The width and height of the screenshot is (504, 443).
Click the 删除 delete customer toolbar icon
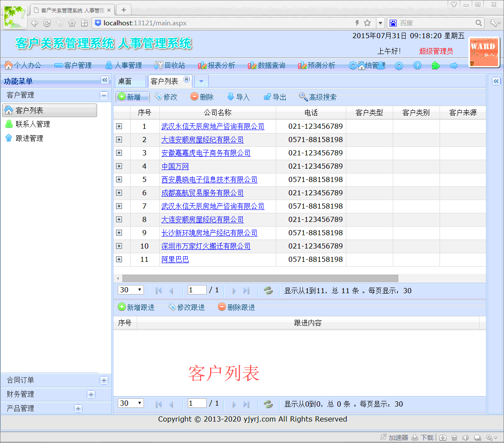195,97
